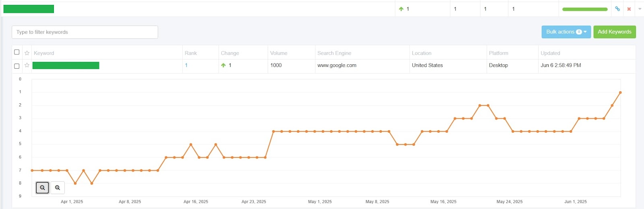Check the select-all keywords checkbox in header
644x209 pixels.
(17, 52)
